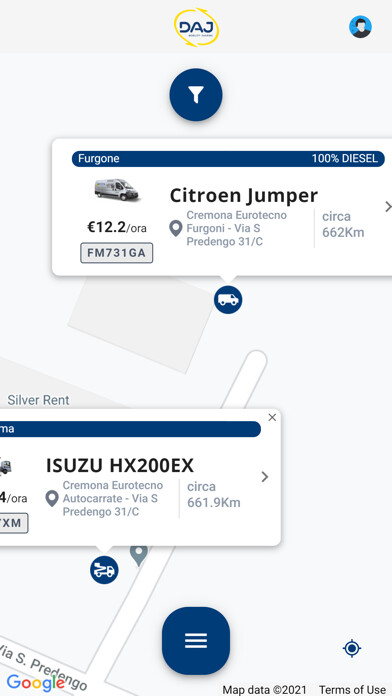Open the user profile avatar
Image resolution: width=392 pixels, height=696 pixels.
pyautogui.click(x=360, y=27)
